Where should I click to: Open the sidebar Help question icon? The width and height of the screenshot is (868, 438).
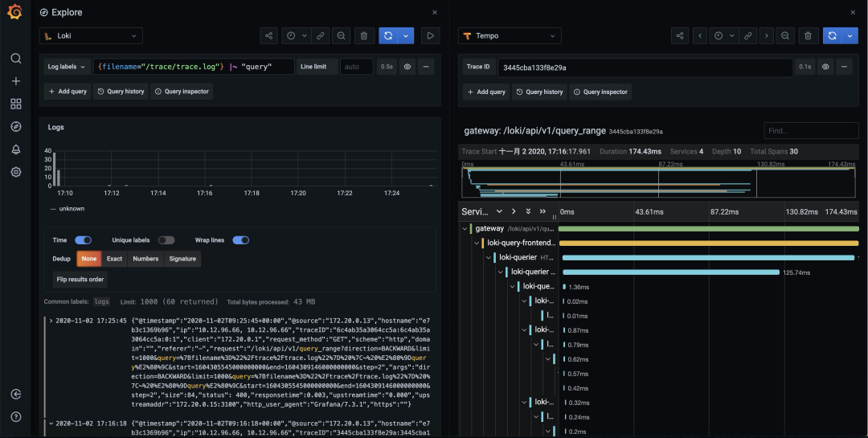[16, 416]
